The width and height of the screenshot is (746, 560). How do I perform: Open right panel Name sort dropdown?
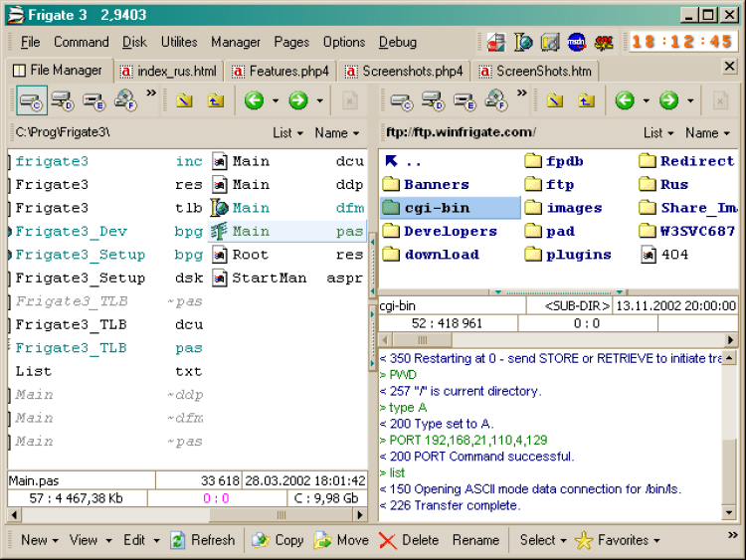coord(707,132)
